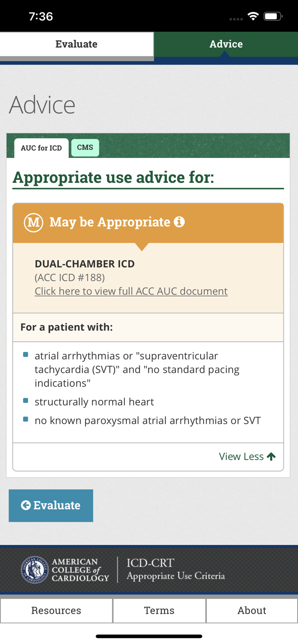Switch to the Evaluate tab
Screen dimensions: 298x644
pos(76,44)
